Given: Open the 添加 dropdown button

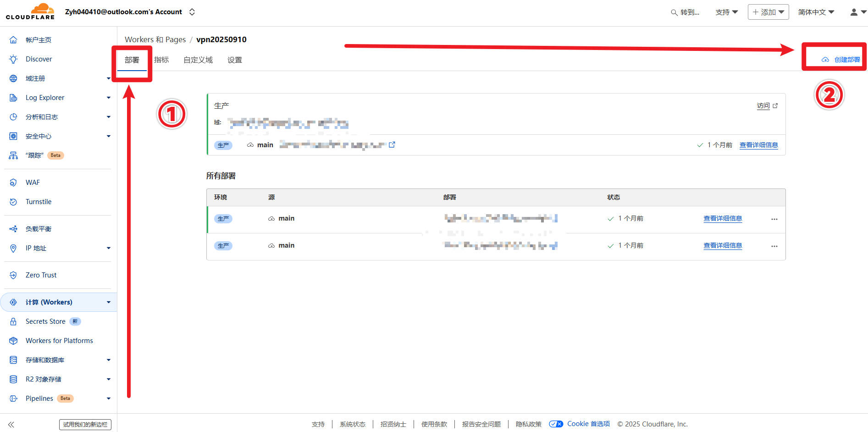Looking at the screenshot, I should pyautogui.click(x=768, y=12).
